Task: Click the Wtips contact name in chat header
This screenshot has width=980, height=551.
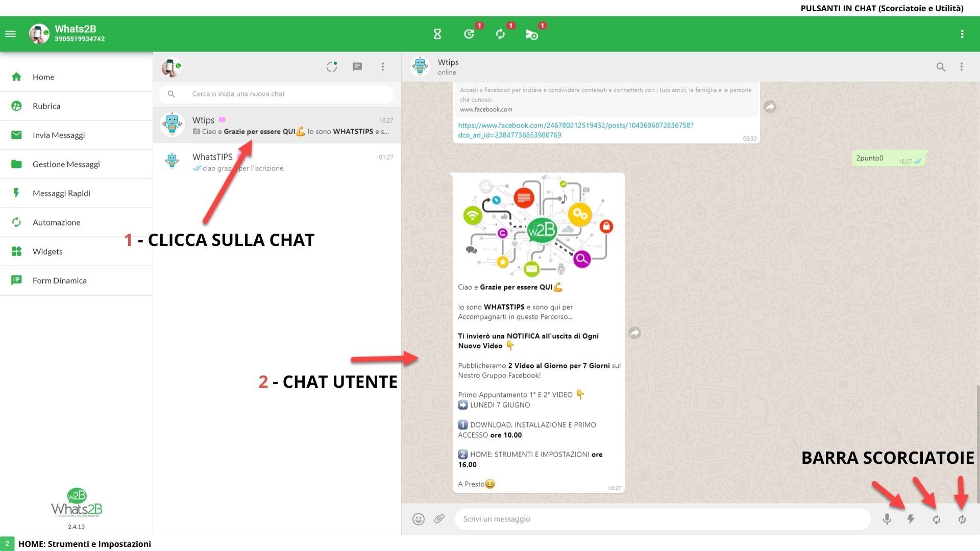Action: coord(448,62)
